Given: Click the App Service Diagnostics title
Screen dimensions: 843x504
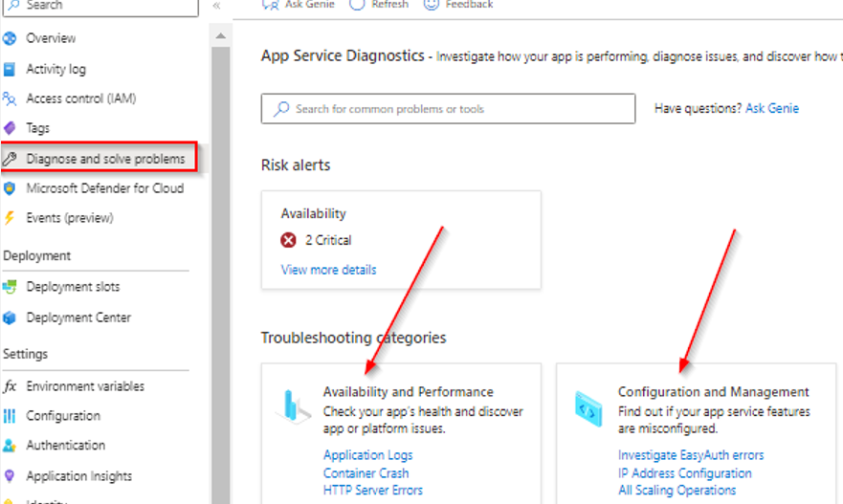Looking at the screenshot, I should (x=343, y=55).
